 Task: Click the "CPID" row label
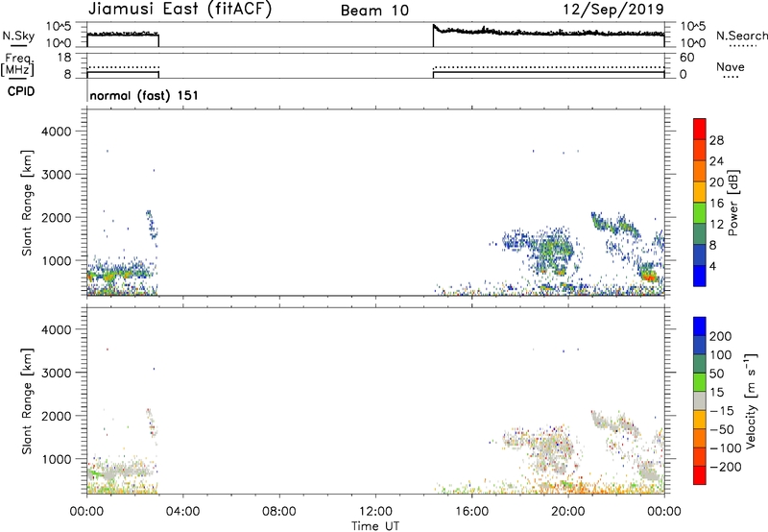click(x=21, y=91)
